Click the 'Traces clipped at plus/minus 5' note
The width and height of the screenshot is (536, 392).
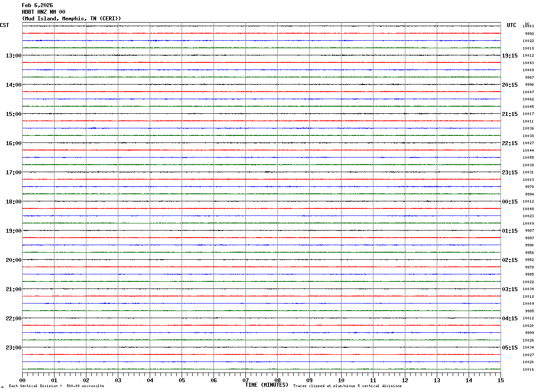coord(347,386)
